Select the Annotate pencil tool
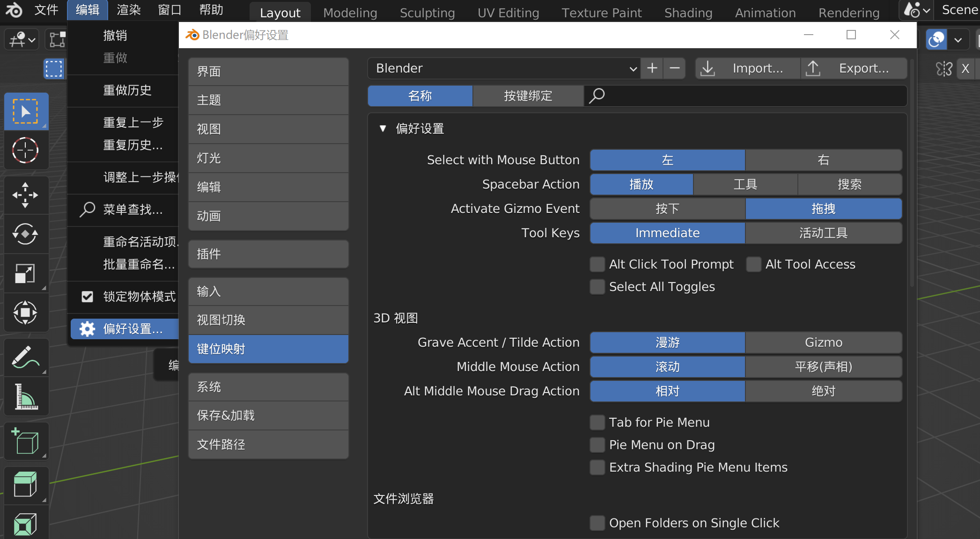 coord(25,358)
